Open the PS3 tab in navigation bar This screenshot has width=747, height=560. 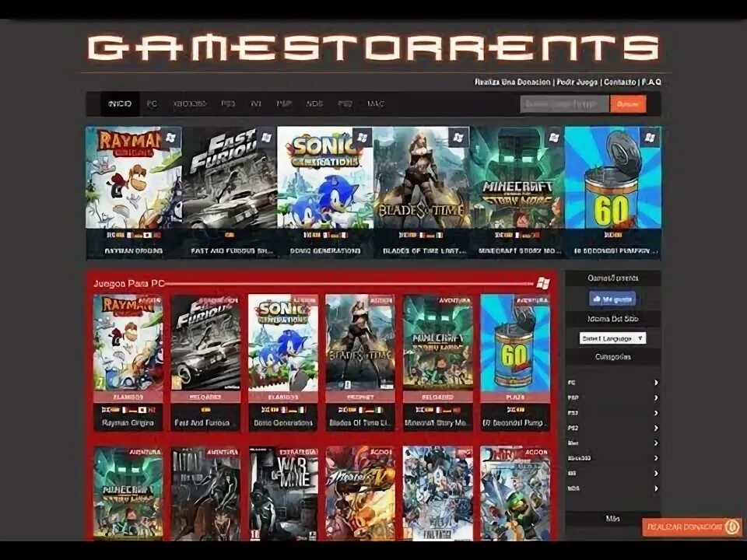pyautogui.click(x=228, y=103)
